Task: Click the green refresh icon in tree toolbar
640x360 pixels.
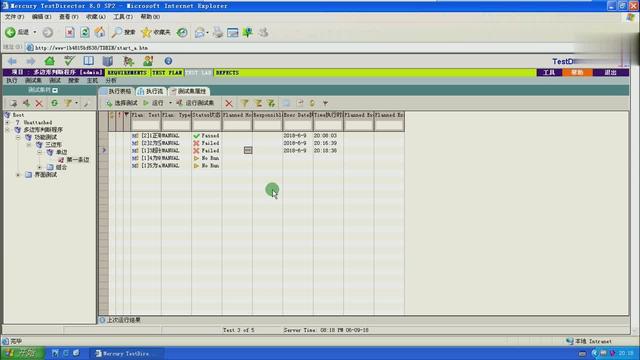Action: (54, 103)
